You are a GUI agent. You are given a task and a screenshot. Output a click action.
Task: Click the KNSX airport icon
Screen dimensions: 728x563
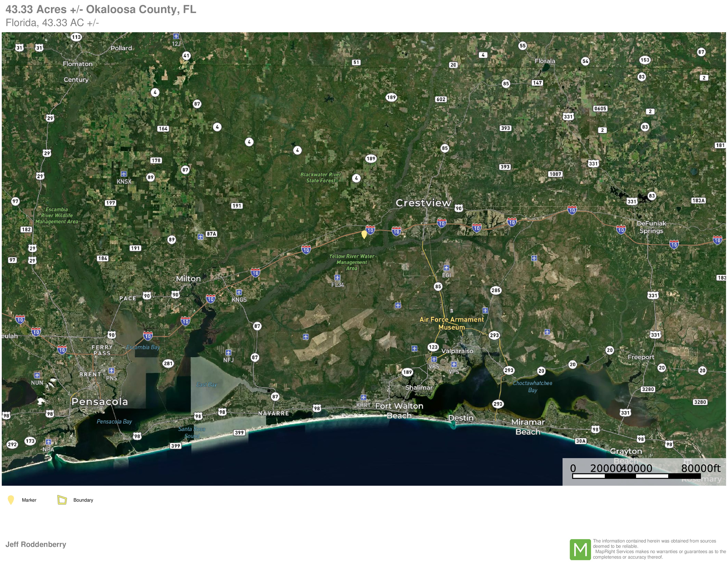124,174
